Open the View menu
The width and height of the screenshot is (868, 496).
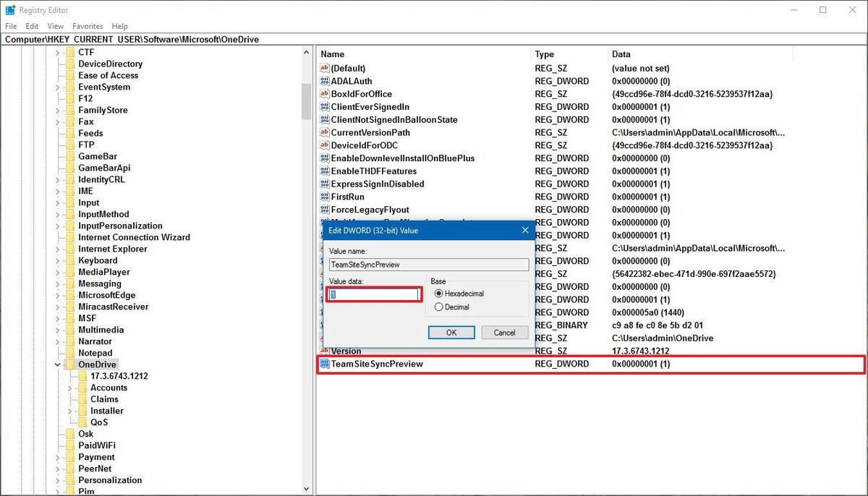(x=55, y=25)
